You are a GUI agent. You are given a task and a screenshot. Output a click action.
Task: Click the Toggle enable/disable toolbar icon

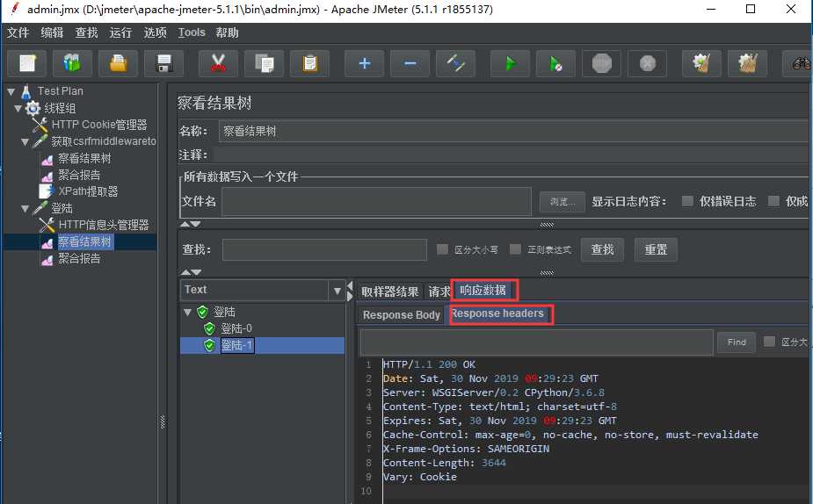tap(456, 64)
